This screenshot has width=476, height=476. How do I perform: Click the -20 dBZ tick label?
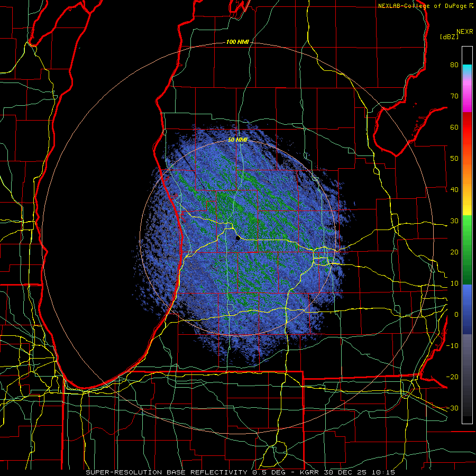pyautogui.click(x=452, y=377)
